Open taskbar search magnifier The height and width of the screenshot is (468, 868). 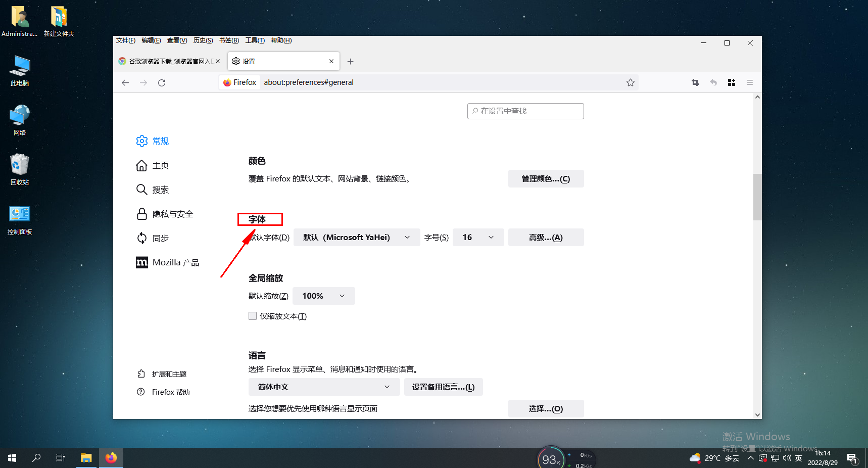click(x=36, y=458)
